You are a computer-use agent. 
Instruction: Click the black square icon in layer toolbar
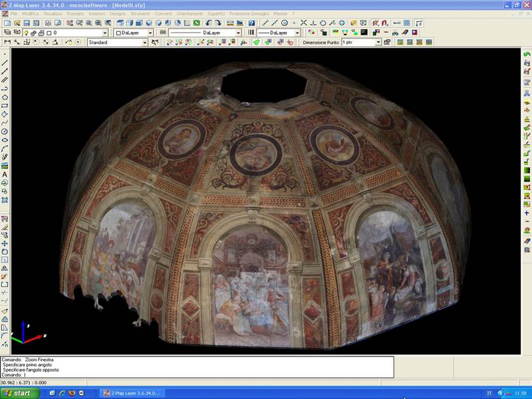pos(364,33)
